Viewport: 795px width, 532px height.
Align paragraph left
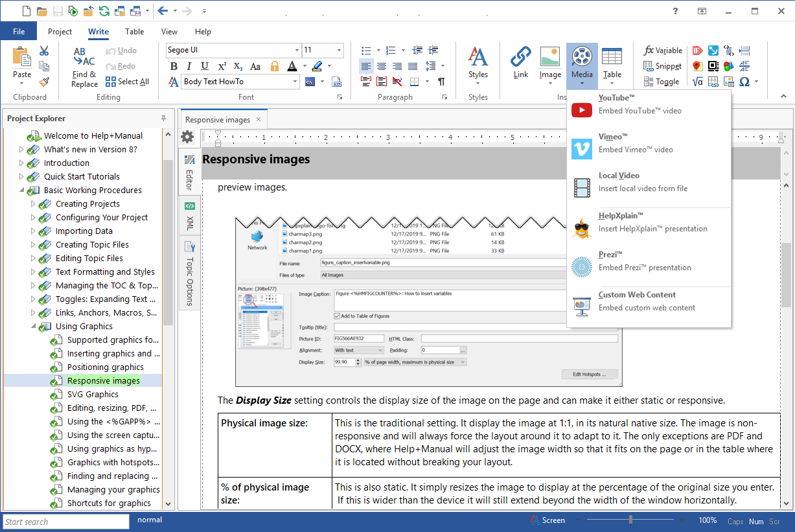click(366, 66)
